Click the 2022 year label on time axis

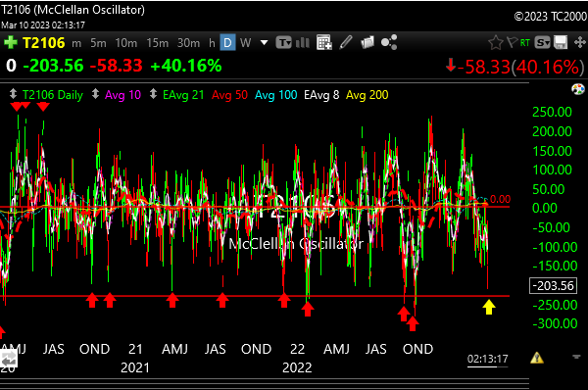(x=297, y=367)
